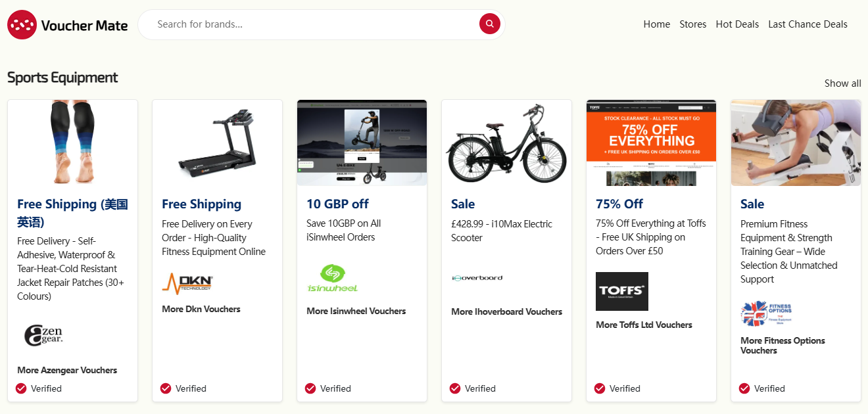Select the DKN Technology brand logo
Viewport: 868px width, 414px height.
(x=186, y=285)
